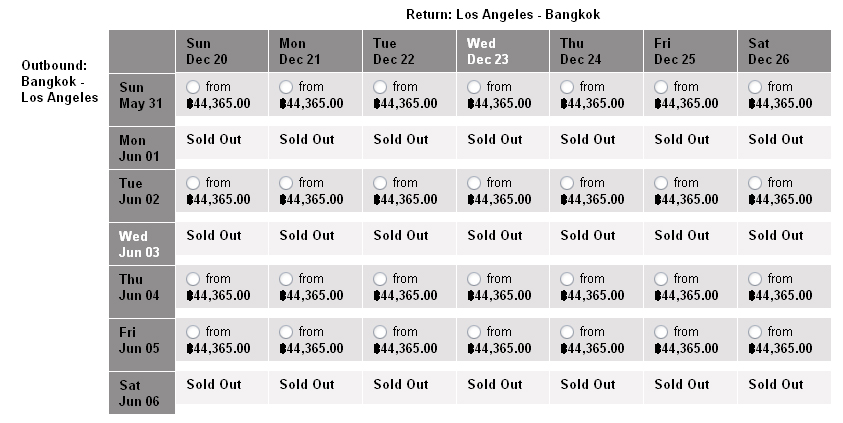Pick Jun 04 outbound with Dec 22 return
This screenshot has height=423, width=843.
380,278
